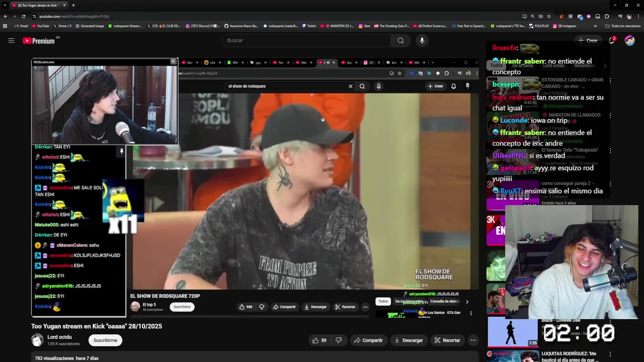644x362 pixels.
Task: Click Compartir on Too Yugan video
Action: pyautogui.click(x=368, y=340)
